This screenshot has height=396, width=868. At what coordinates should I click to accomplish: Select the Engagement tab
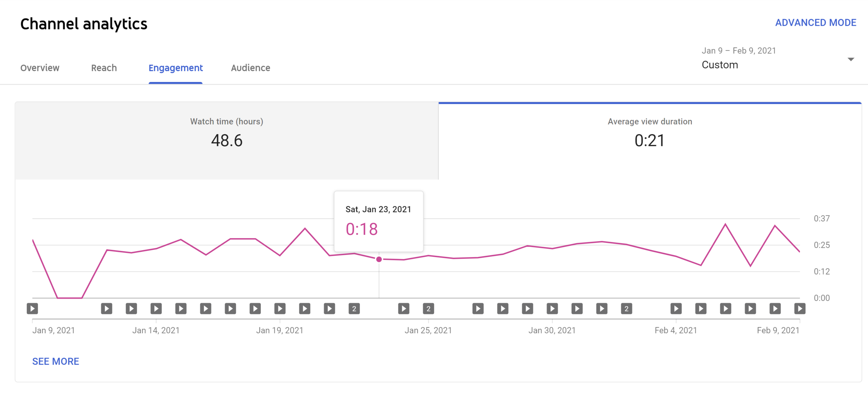click(176, 68)
